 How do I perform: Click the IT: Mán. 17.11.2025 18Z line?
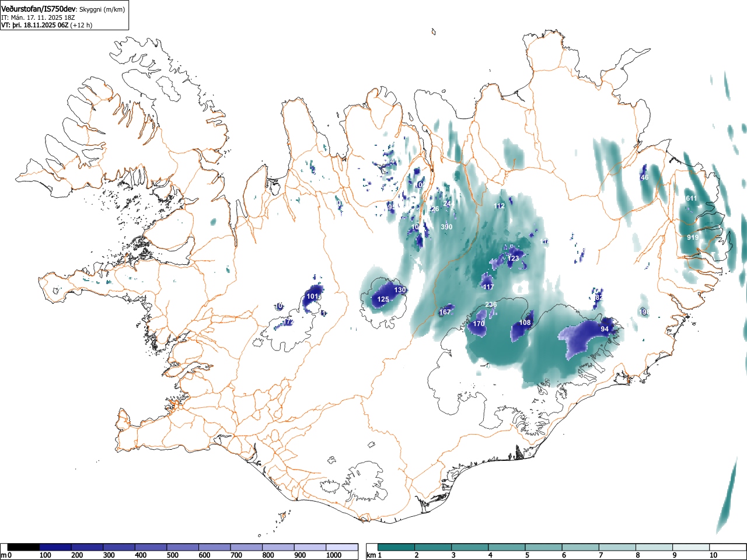38,17
